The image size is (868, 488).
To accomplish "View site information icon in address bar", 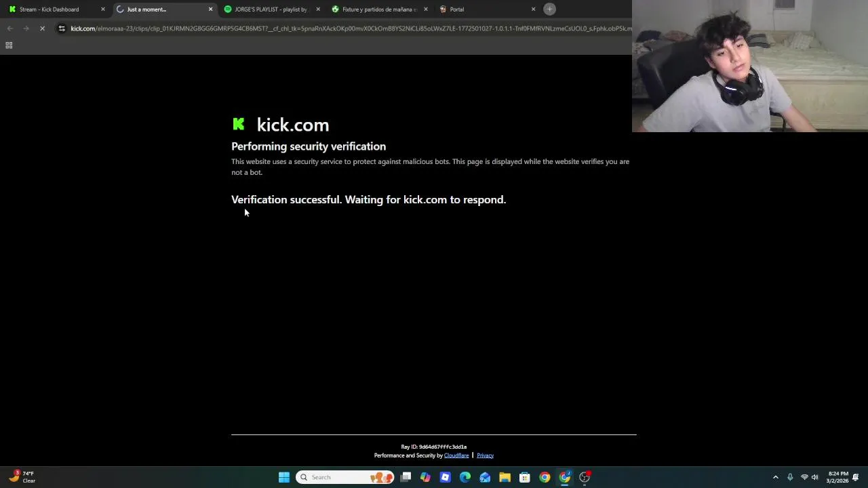I will coord(62,28).
